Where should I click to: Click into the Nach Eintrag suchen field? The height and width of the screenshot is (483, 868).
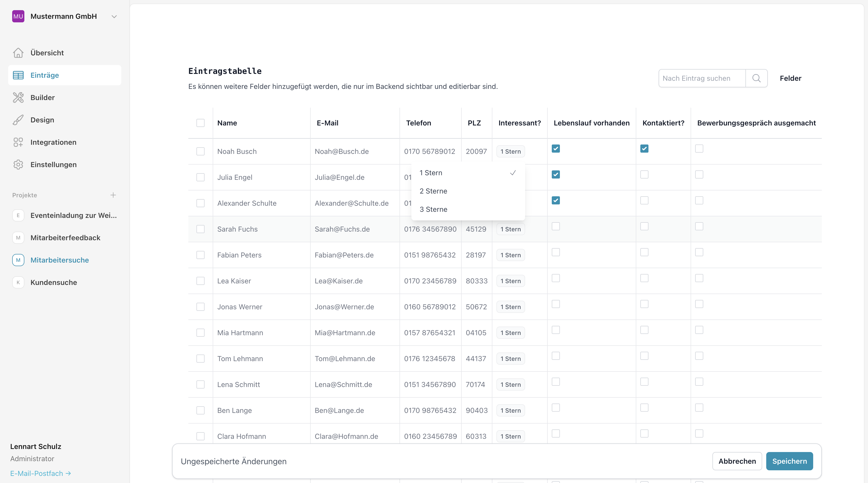click(702, 78)
